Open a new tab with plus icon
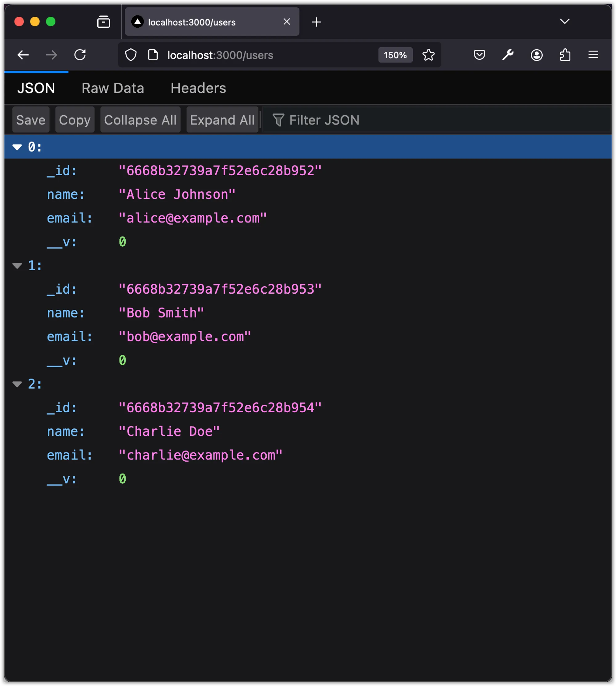The image size is (616, 686). (316, 22)
